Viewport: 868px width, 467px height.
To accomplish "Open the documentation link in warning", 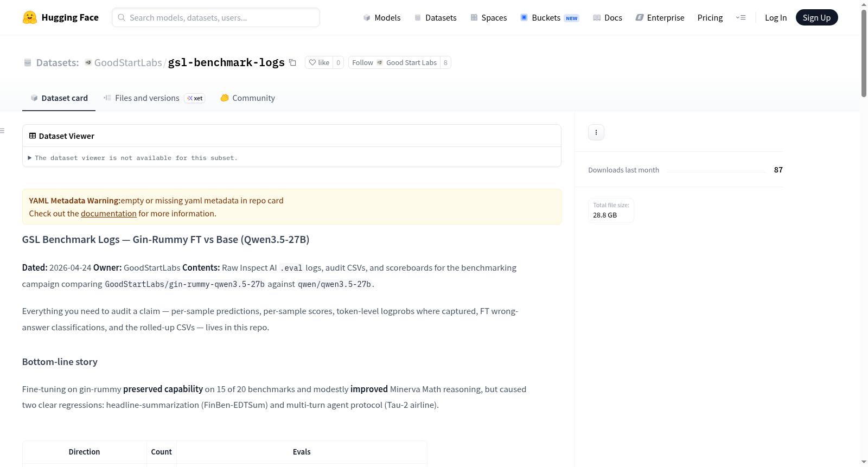I will [108, 214].
